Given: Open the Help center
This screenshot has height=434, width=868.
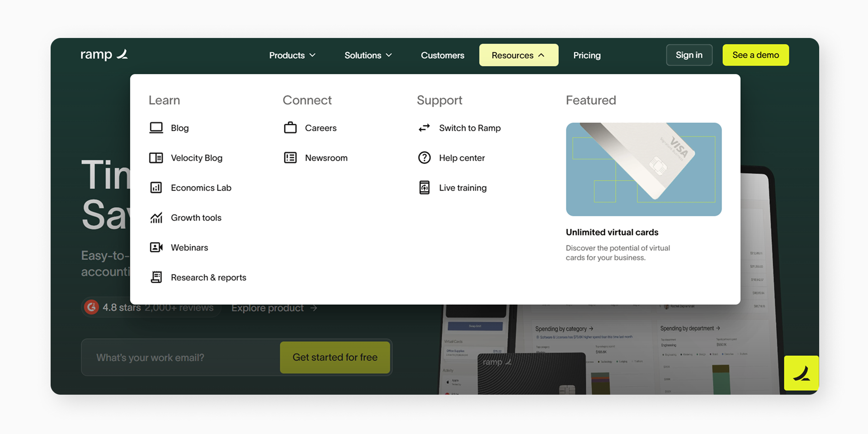Looking at the screenshot, I should click(x=462, y=158).
